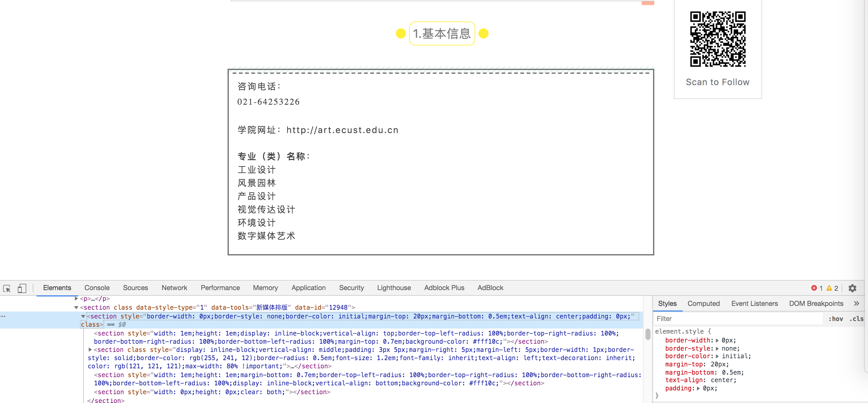868x403 pixels.
Task: Toggle the :hov element state button
Action: [835, 319]
